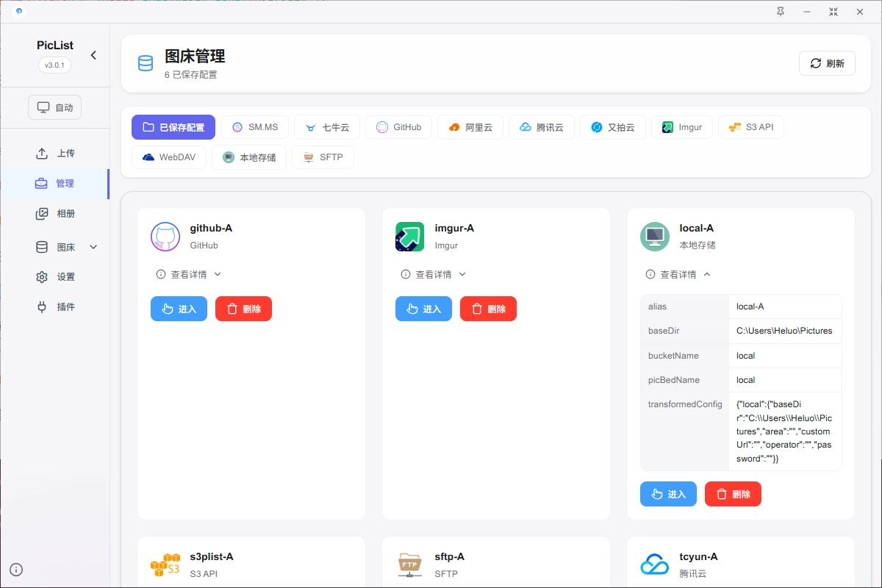The width and height of the screenshot is (882, 588).
Task: Switch to the WebDAV tab
Action: [169, 157]
